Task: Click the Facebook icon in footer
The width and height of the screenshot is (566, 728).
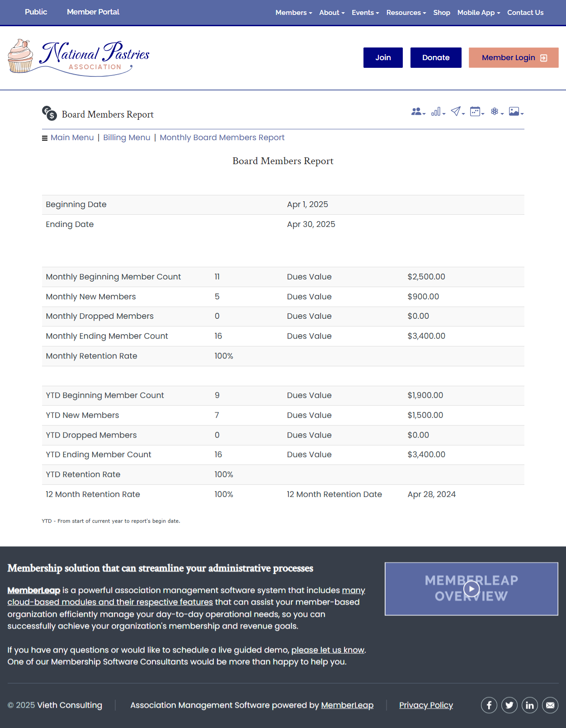Action: [489, 705]
